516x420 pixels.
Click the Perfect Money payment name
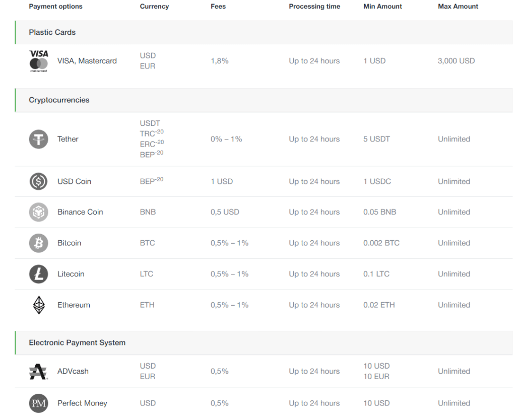click(x=82, y=403)
